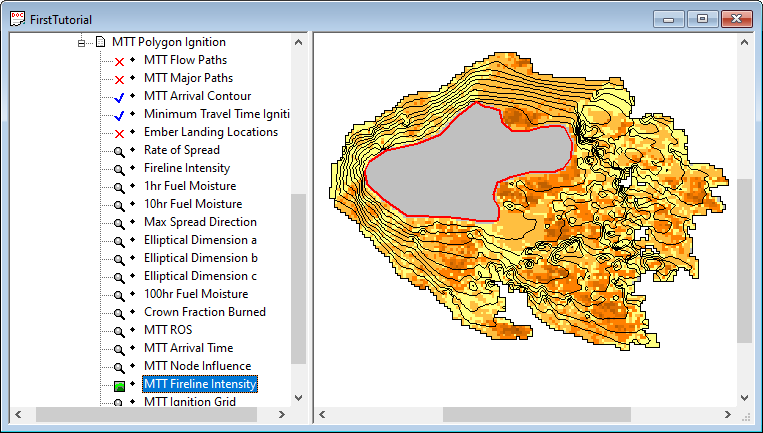Click tree panel horizontal scrollbar thumb
This screenshot has width=763, height=433.
point(146,415)
